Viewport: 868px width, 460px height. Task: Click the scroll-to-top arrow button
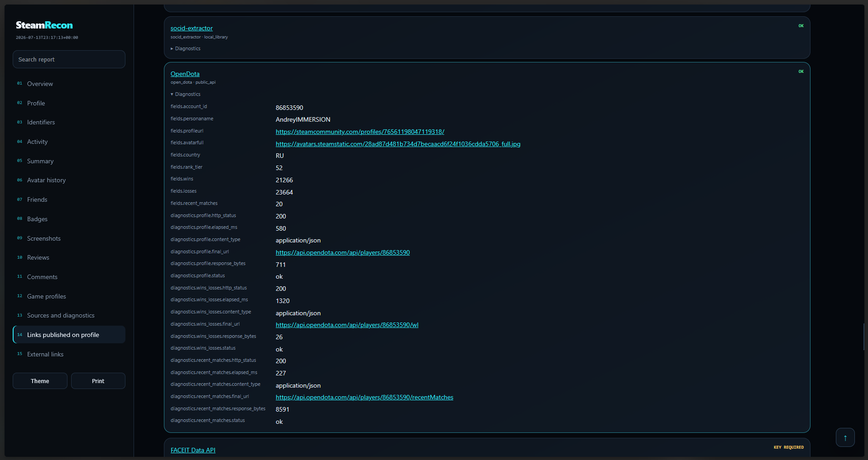tap(845, 437)
